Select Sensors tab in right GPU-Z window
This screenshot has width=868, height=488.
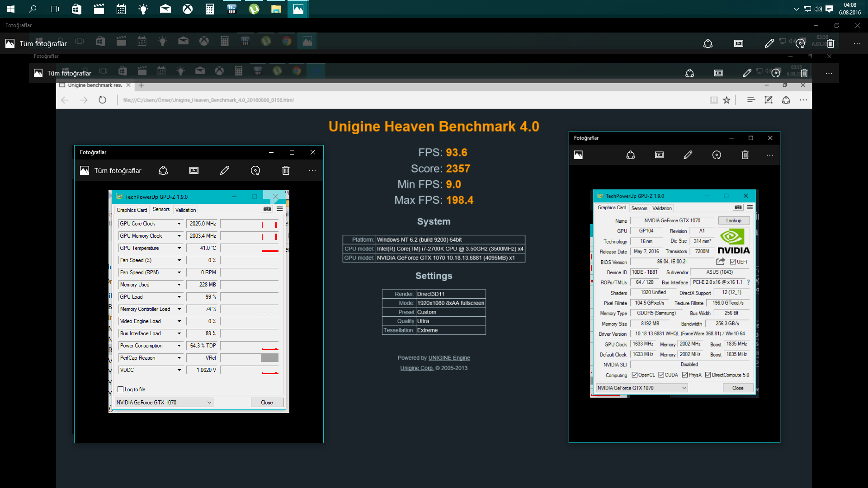(639, 208)
